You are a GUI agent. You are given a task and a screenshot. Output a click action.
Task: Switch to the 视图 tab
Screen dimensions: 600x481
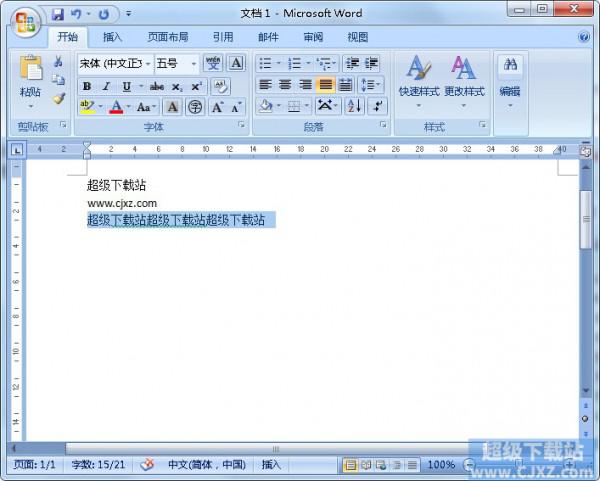(358, 37)
